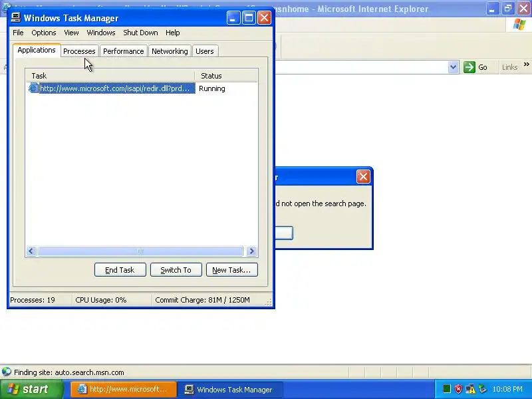Click the task list right scroll arrow
This screenshot has width=532, height=399.
pos(251,251)
